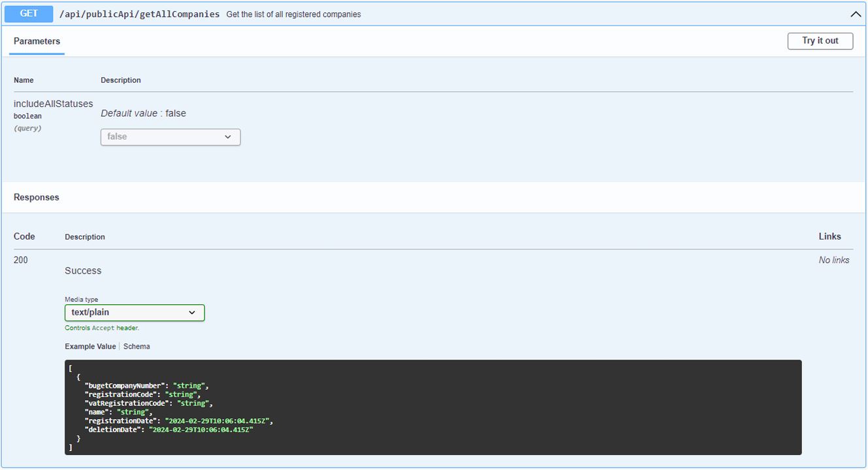Click the vatRegistrationCode line in example JSON
The width and height of the screenshot is (868, 470).
[148, 403]
